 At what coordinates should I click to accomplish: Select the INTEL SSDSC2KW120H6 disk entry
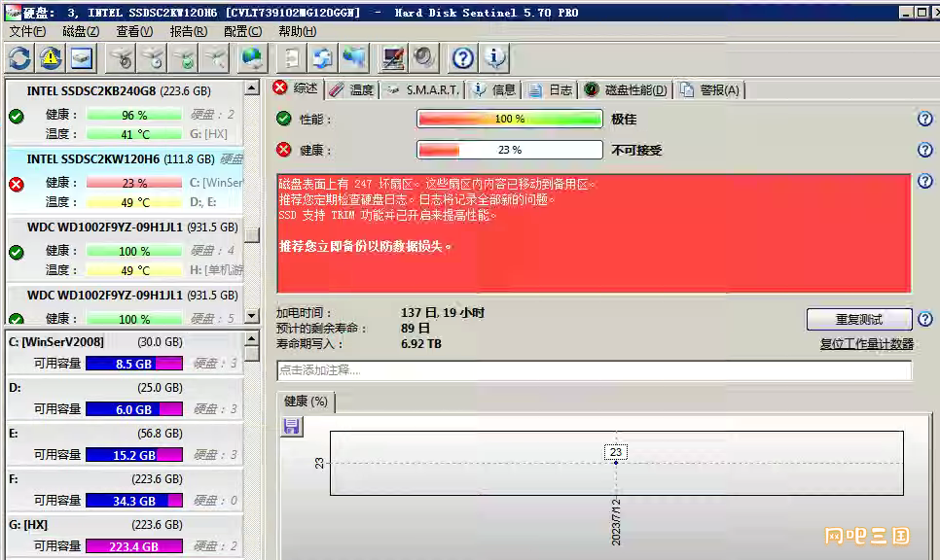(x=125, y=180)
